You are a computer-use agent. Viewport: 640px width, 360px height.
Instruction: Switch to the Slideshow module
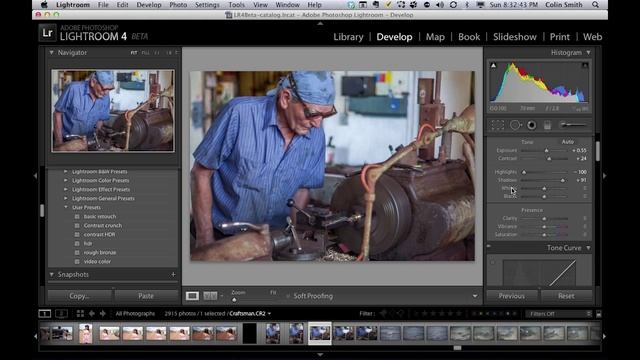[x=515, y=37]
